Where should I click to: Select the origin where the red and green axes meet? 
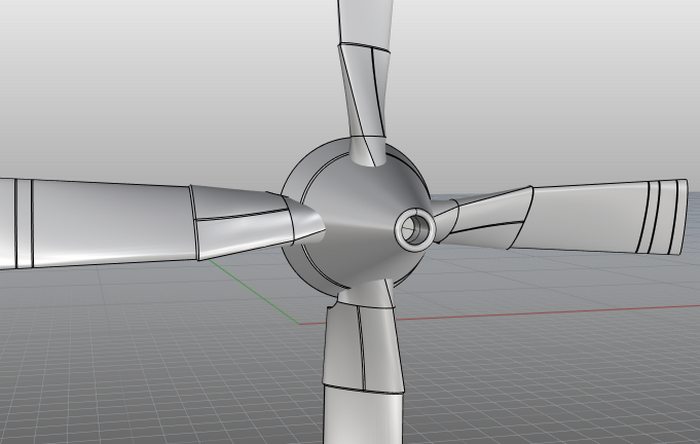pos(298,324)
